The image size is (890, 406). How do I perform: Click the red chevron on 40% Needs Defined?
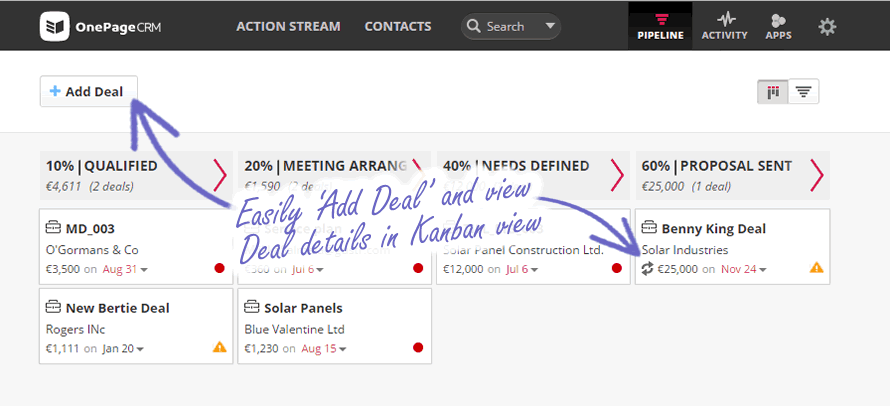pyautogui.click(x=617, y=175)
